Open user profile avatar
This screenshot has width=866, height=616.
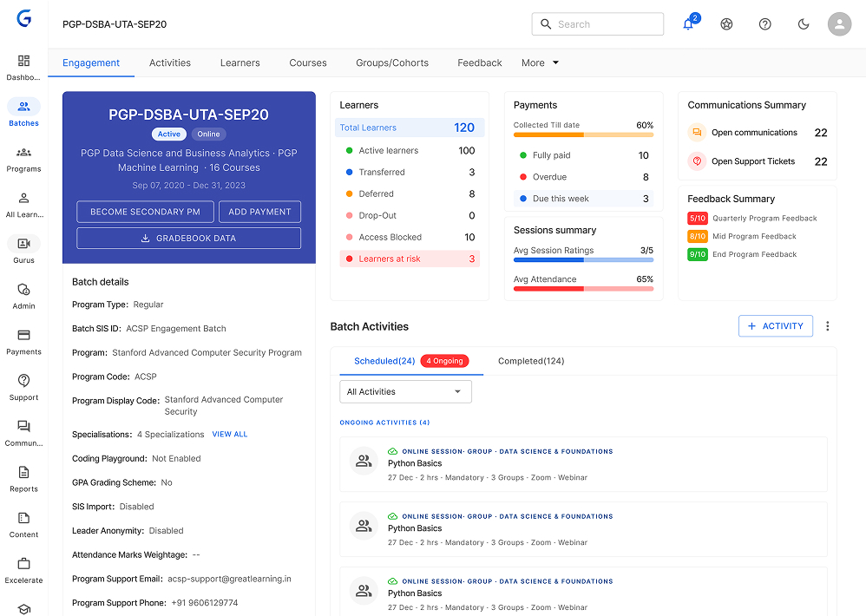click(x=839, y=24)
